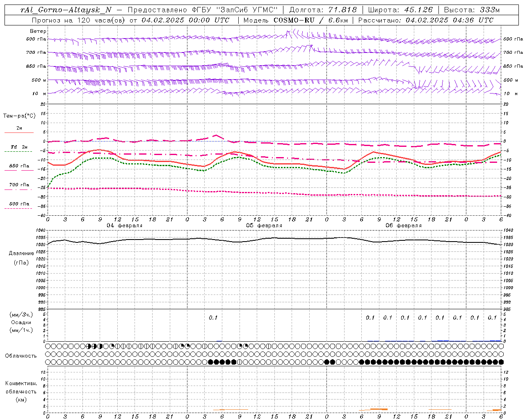Click the (гПа) pressure unit label
Viewport: 525px width, 420px height.
[21, 262]
